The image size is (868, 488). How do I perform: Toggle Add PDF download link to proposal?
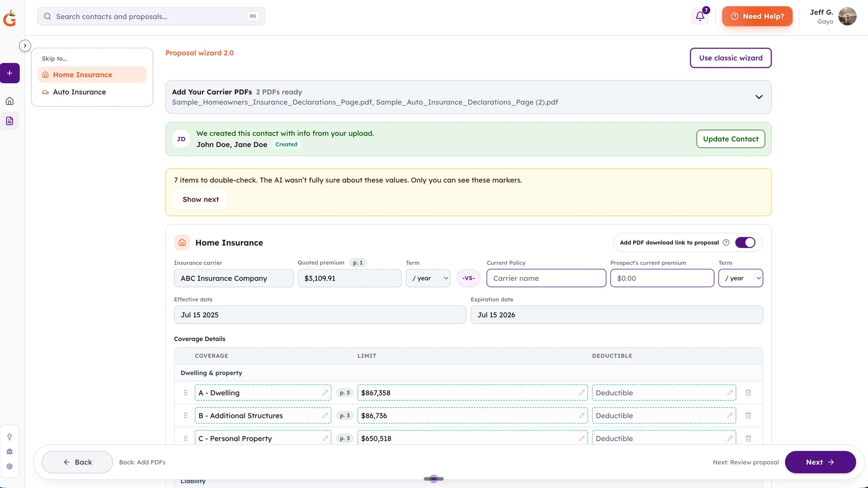[745, 243]
